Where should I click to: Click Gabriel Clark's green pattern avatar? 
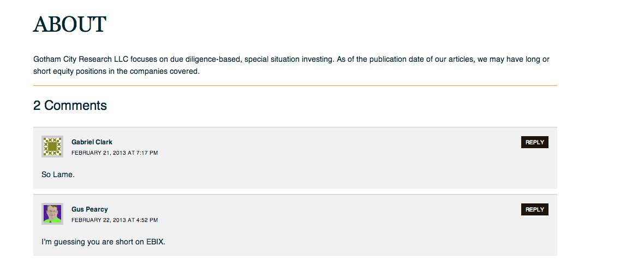coord(52,147)
